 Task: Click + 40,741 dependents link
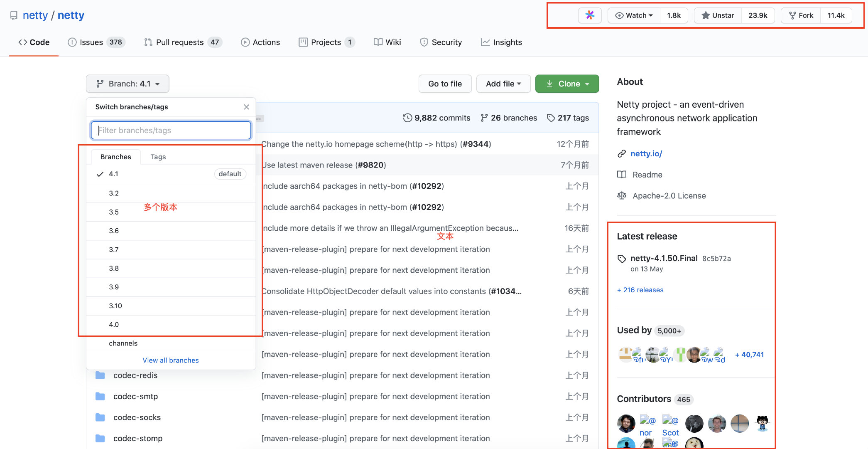[749, 355]
